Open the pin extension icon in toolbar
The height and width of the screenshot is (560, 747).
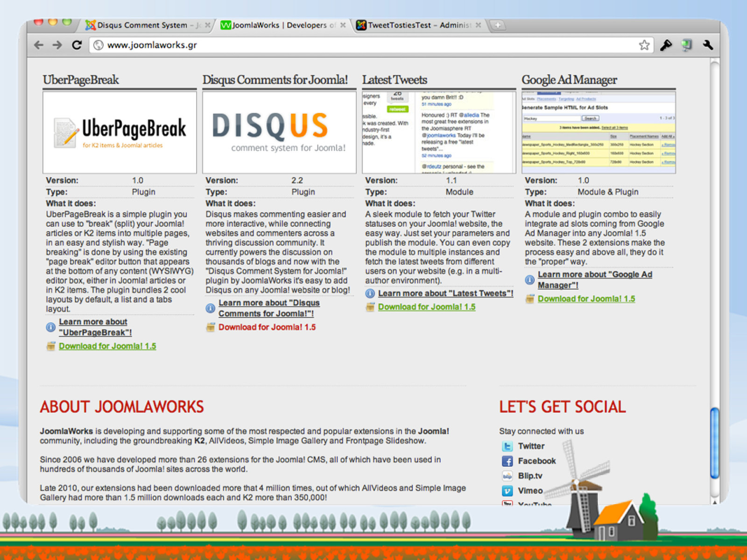coord(666,45)
